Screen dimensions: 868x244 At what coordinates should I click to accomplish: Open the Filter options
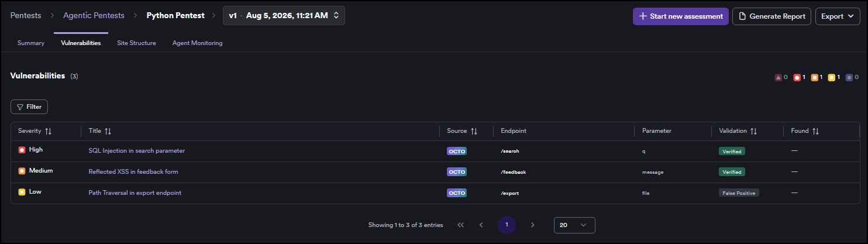click(x=29, y=107)
